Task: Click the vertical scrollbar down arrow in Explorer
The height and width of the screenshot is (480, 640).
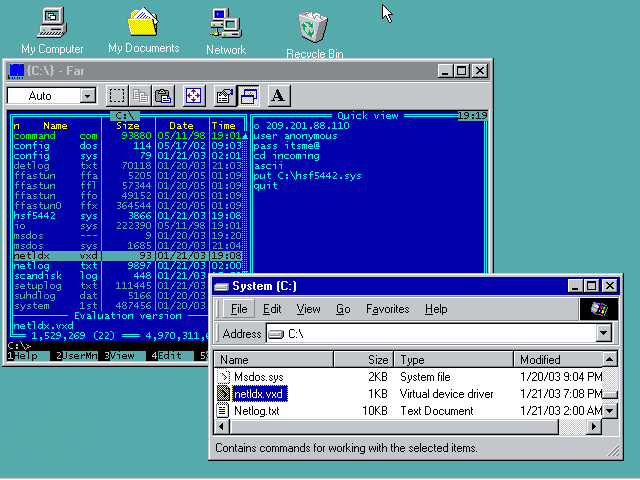Action: [x=610, y=410]
